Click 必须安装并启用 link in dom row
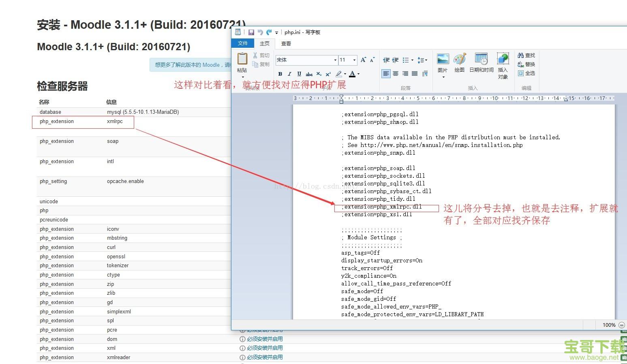 [265, 339]
